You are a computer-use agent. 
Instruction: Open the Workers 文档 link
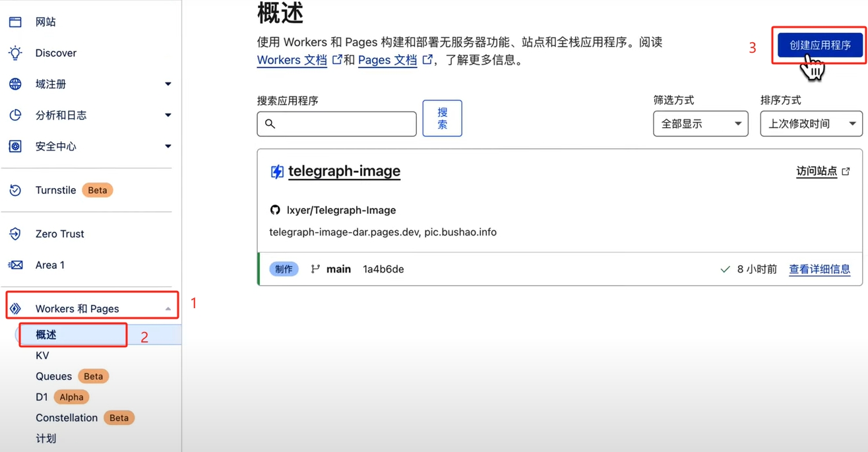[292, 60]
